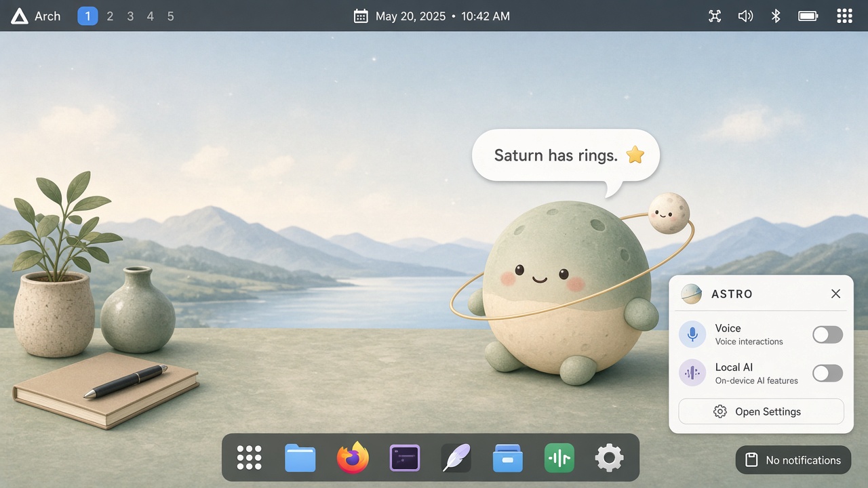Image resolution: width=868 pixels, height=488 pixels.
Task: Click the Astro planet mascot on the desktop
Action: point(566,291)
